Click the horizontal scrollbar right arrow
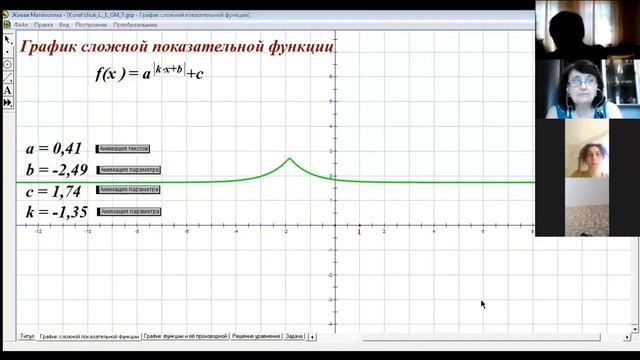 coord(627,337)
